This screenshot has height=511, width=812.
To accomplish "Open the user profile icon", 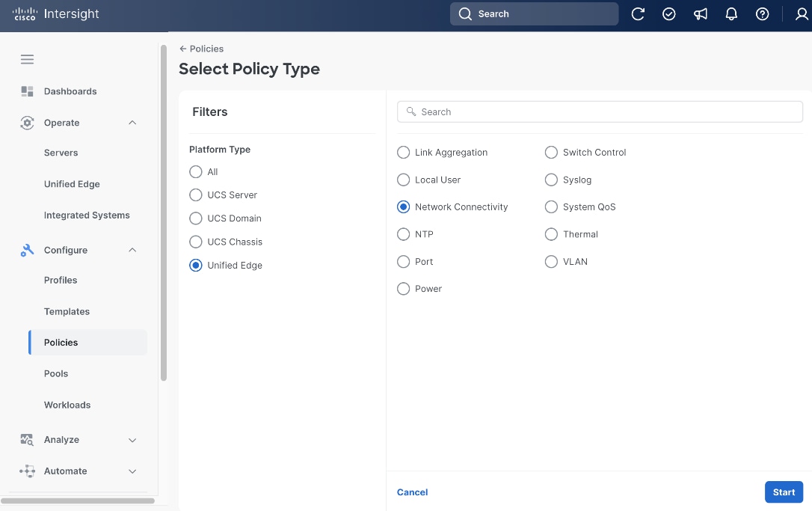I will pyautogui.click(x=802, y=14).
